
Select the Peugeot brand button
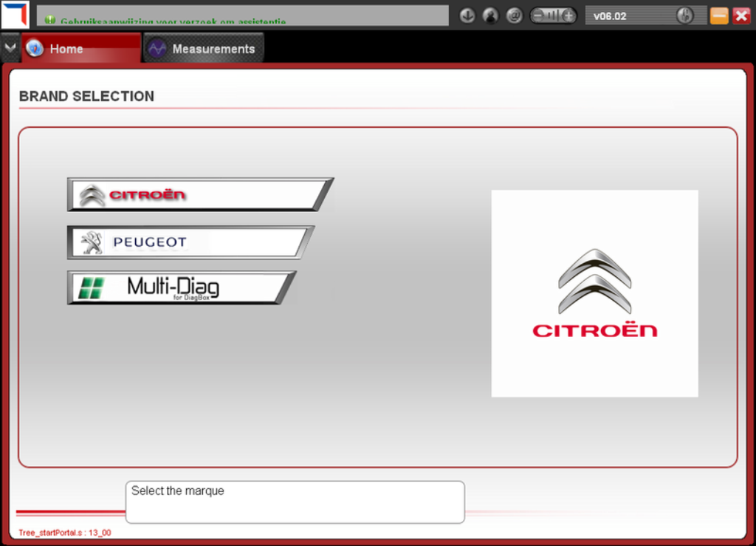190,242
